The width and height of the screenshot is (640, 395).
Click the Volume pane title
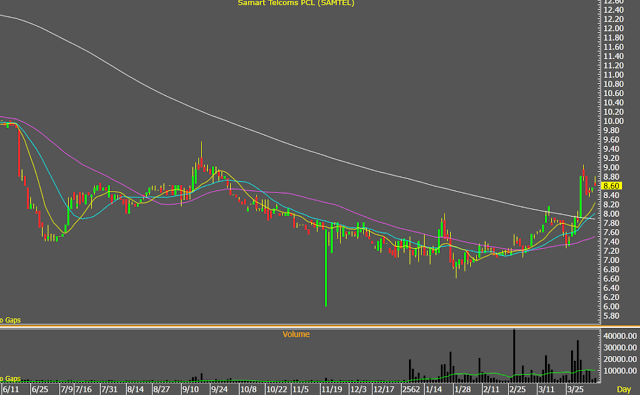pos(296,334)
